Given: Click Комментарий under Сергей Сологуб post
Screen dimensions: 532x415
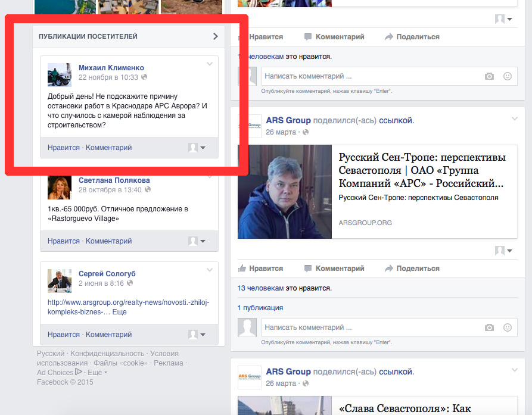Looking at the screenshot, I should coord(108,335).
